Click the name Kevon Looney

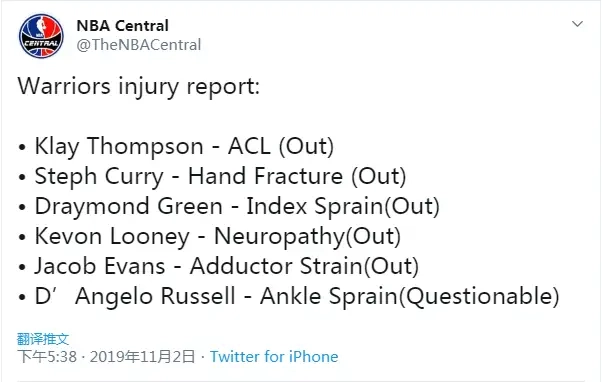(x=112, y=236)
